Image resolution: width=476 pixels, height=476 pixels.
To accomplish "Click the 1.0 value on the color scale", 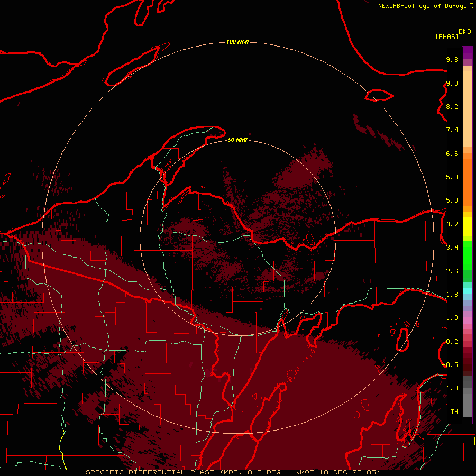I will point(452,318).
